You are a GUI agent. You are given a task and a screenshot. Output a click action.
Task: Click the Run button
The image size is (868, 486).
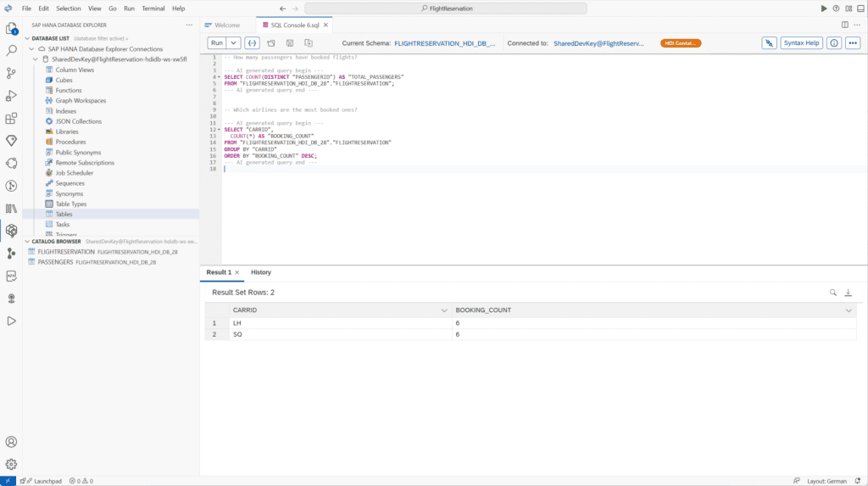click(x=217, y=42)
